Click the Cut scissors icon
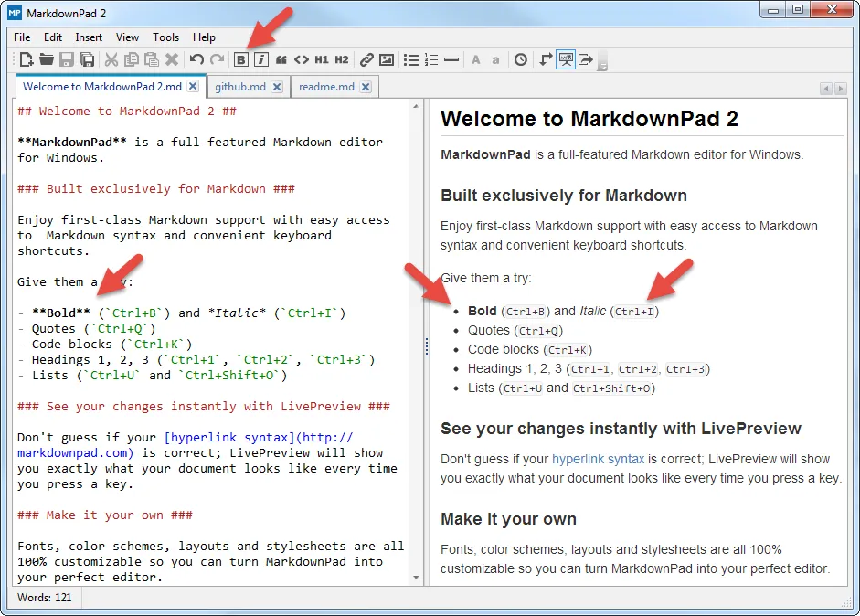 click(111, 59)
